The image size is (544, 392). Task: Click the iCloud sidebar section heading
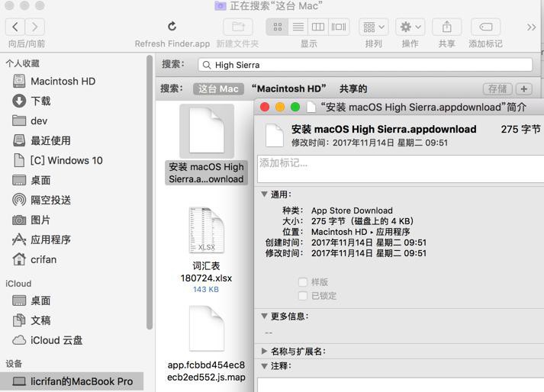point(18,284)
